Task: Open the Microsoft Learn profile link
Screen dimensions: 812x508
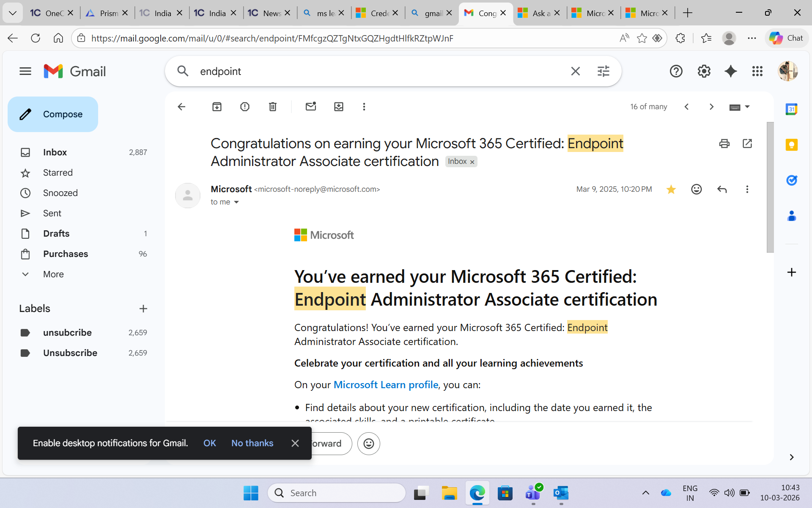Action: point(386,385)
